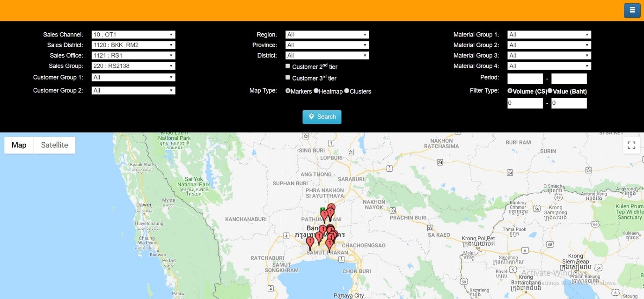The width and height of the screenshot is (644, 299).
Task: Open the Sales District dropdown
Action: point(133,45)
